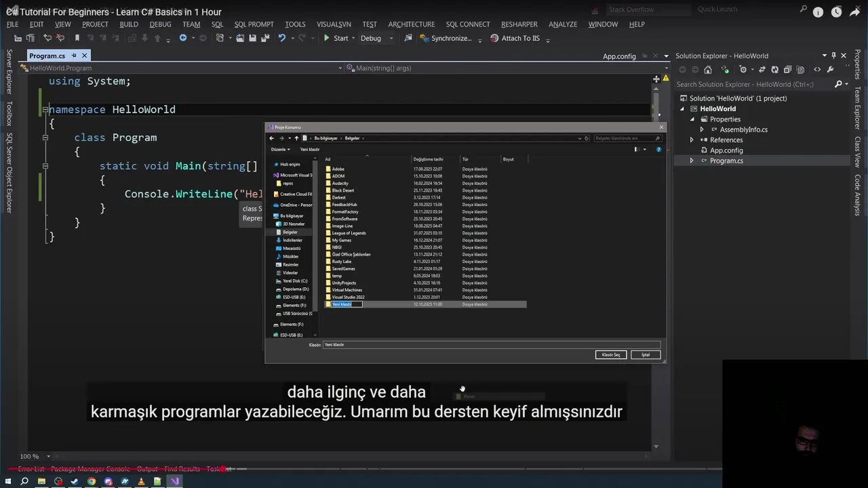
Task: Select İndirilenler in dialog navigation pane
Action: coord(292,240)
